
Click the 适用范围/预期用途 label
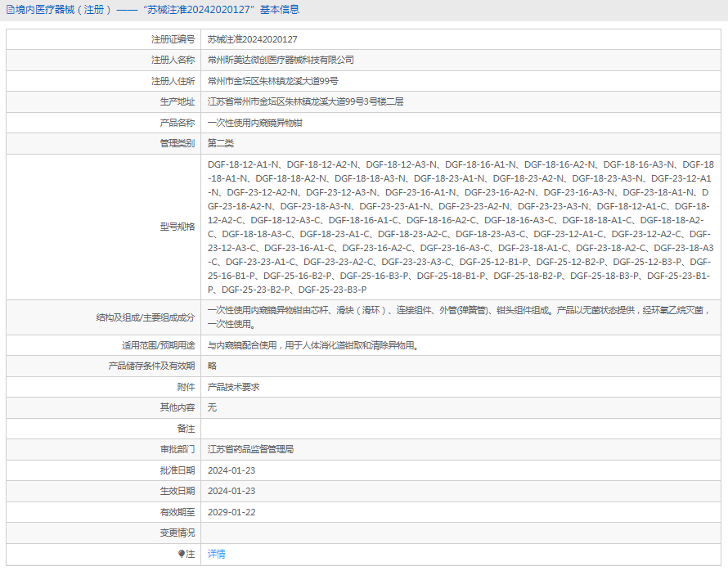[159, 345]
